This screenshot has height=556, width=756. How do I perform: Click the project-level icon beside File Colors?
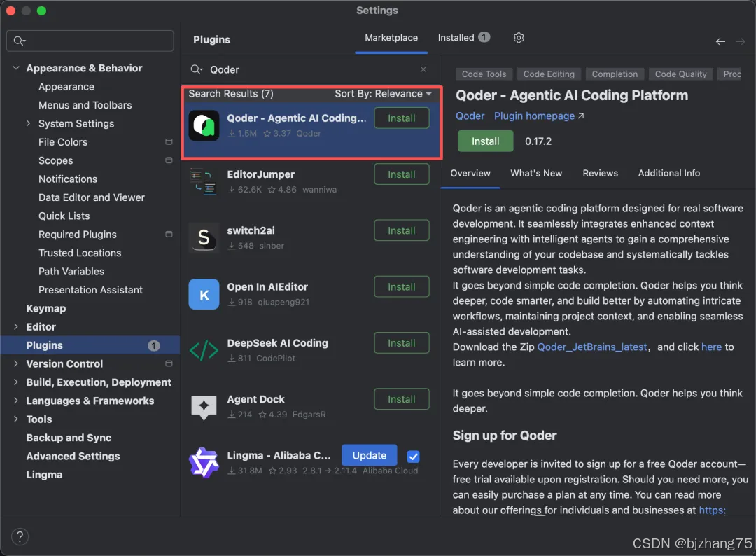(169, 141)
